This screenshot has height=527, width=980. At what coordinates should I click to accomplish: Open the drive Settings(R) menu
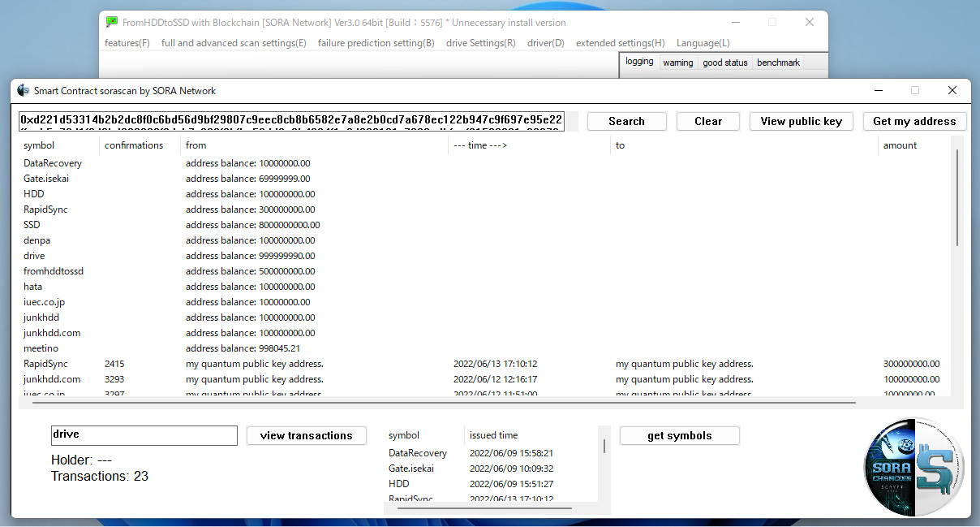[481, 43]
